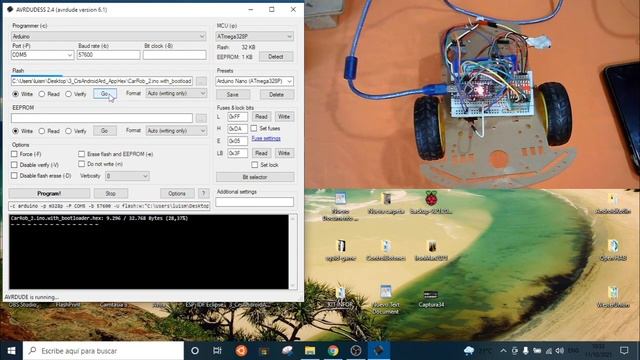Open the Verbosity dropdown
This screenshot has height=360, width=640.
[x=127, y=176]
